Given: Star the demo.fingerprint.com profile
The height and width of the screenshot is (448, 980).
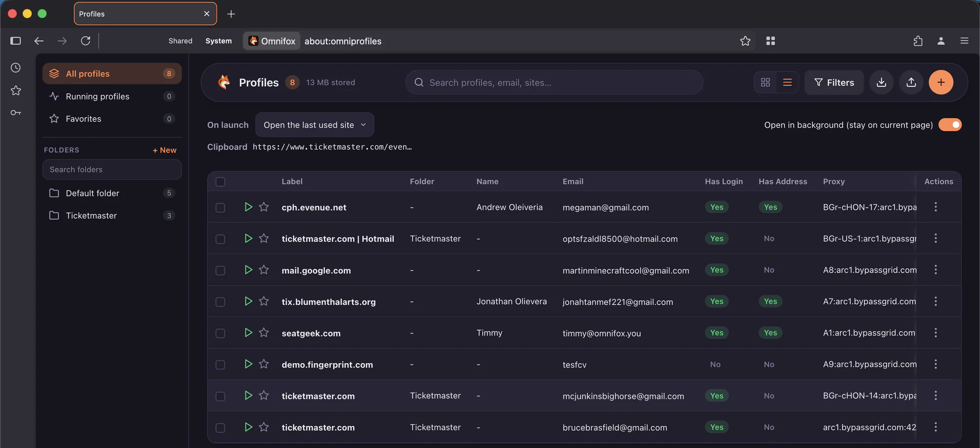Looking at the screenshot, I should tap(263, 364).
